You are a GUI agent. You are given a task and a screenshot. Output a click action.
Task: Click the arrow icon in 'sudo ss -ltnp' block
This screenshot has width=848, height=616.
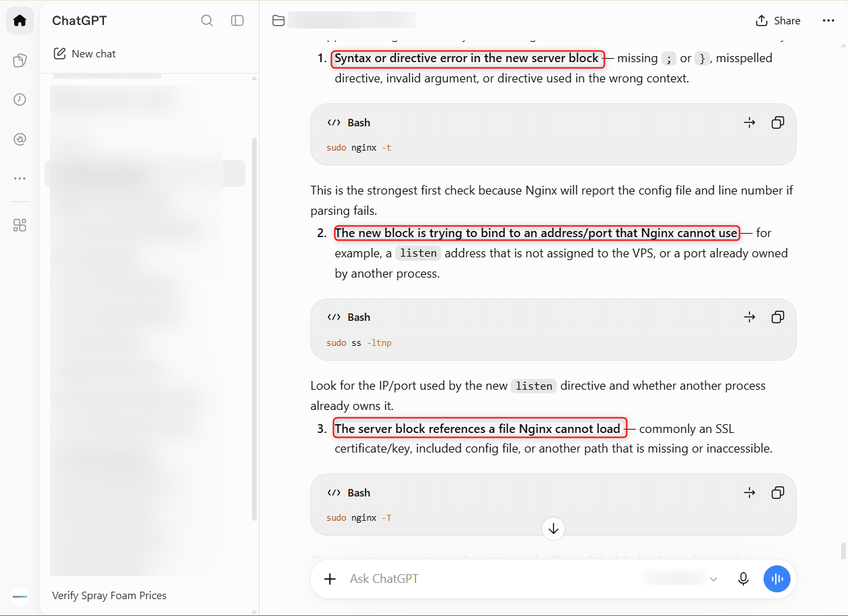(x=749, y=317)
